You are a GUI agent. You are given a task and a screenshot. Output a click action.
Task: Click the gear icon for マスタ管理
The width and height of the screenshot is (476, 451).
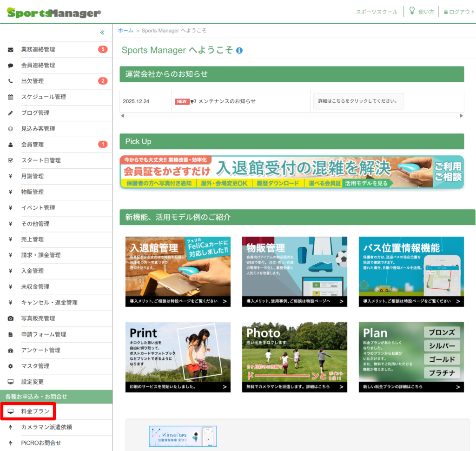(11, 366)
